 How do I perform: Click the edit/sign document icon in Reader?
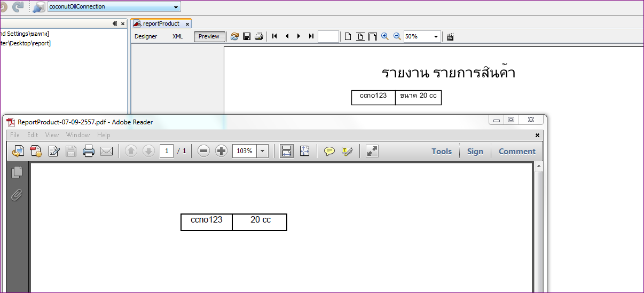(53, 151)
